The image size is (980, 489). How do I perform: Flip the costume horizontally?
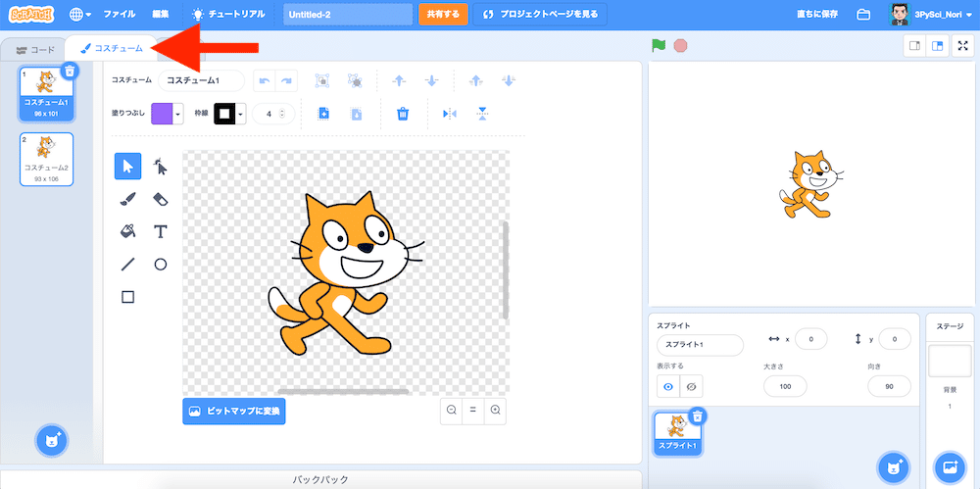450,114
